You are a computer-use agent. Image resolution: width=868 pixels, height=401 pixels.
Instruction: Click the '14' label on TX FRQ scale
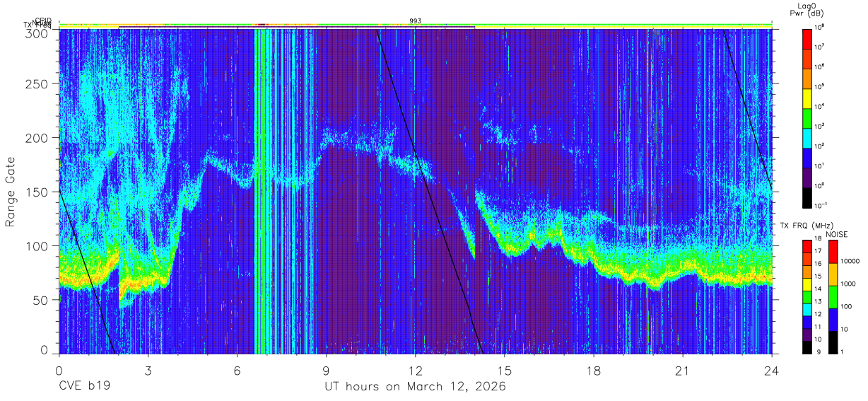click(819, 290)
